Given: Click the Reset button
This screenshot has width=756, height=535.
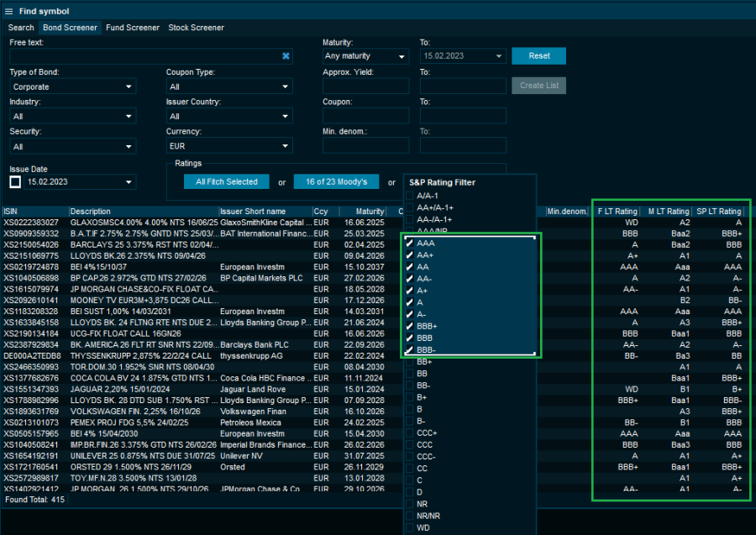Looking at the screenshot, I should 538,55.
